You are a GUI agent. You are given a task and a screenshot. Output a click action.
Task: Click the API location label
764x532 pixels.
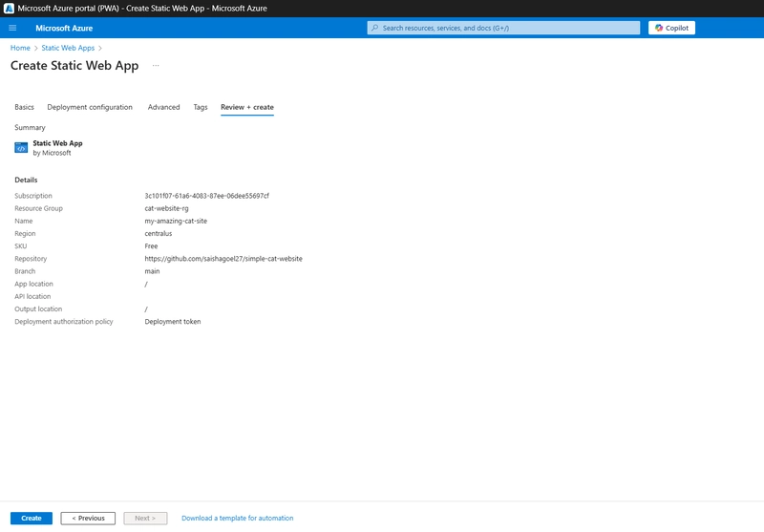coord(32,297)
